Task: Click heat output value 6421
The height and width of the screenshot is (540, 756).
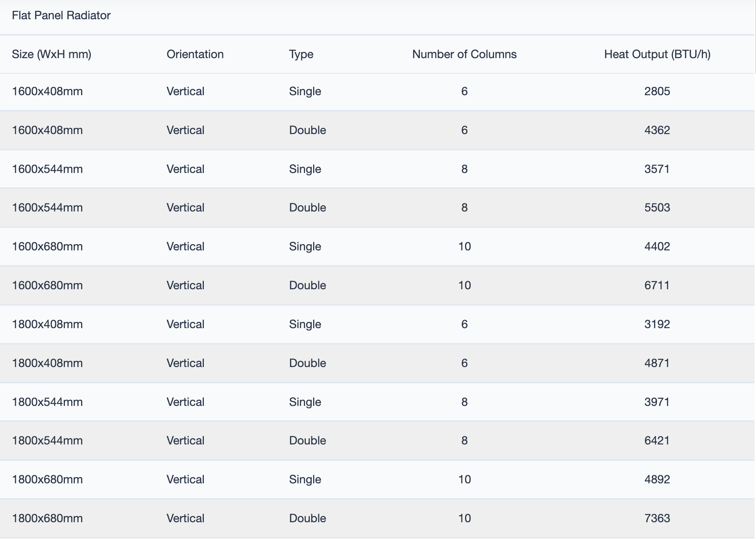Action: point(657,440)
